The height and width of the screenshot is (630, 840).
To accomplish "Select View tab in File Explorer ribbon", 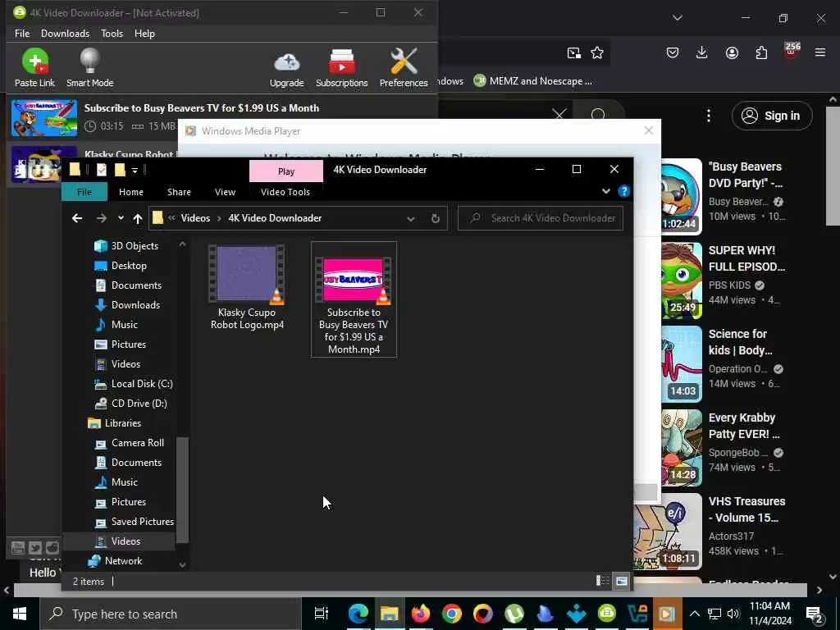I will pyautogui.click(x=225, y=192).
